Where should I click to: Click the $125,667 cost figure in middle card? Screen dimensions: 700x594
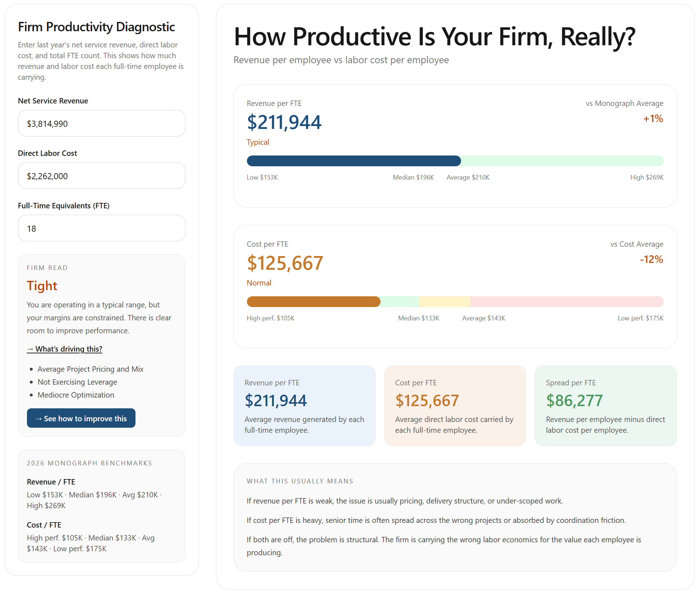[285, 263]
